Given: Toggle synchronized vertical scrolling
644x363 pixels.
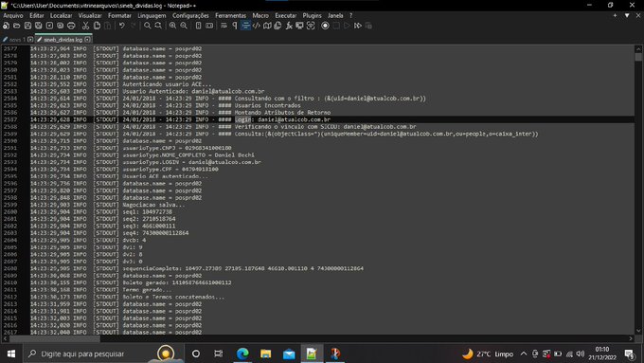Looking at the screenshot, I should (x=198, y=26).
